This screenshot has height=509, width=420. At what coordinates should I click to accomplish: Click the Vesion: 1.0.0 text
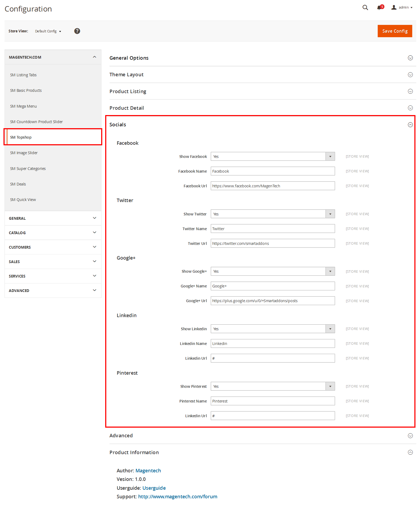pyautogui.click(x=131, y=479)
